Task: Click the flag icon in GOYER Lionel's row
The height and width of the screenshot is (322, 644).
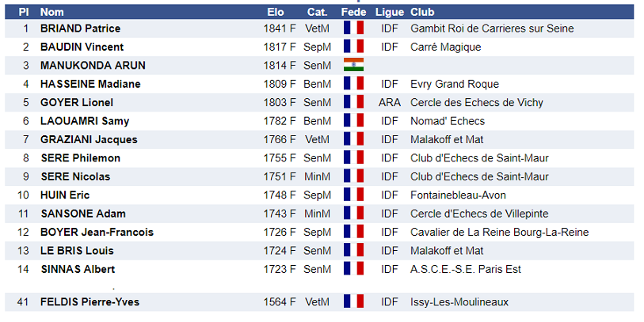Action: [353, 102]
